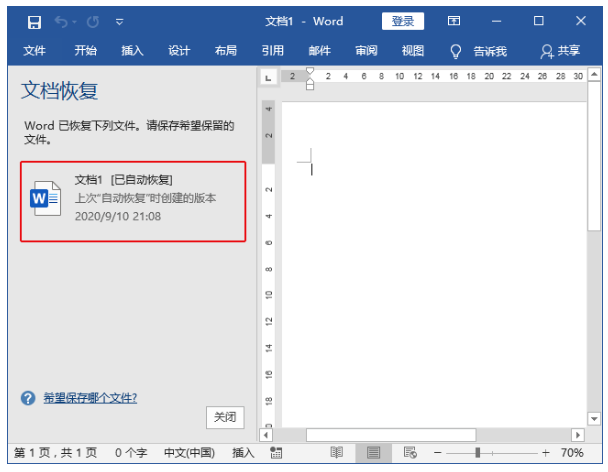Screen dimensions: 608x472
Task: Switch to the 设计 ribbon tab
Action: 179,50
